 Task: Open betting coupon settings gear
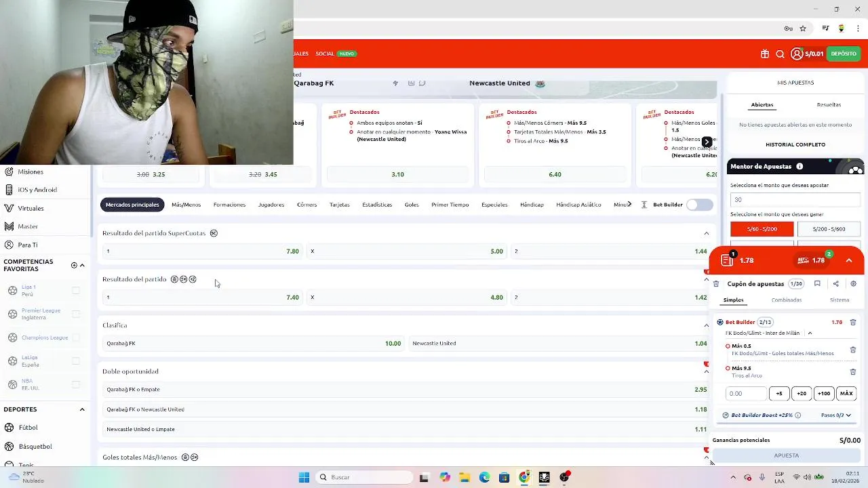(853, 284)
